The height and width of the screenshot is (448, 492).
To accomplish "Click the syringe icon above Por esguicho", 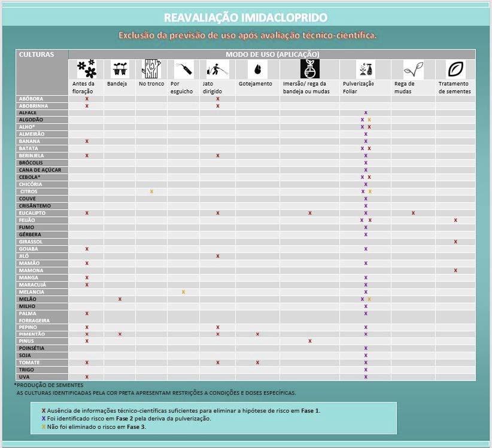I will pos(183,69).
